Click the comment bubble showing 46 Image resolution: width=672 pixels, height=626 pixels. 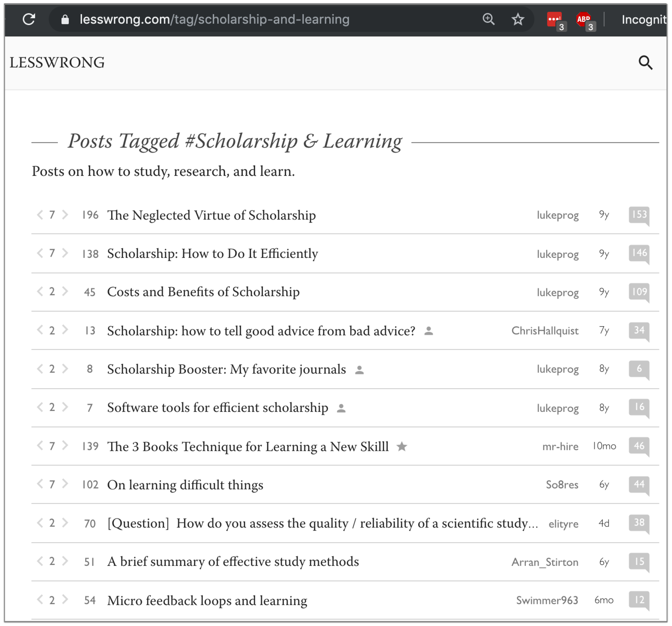639,446
